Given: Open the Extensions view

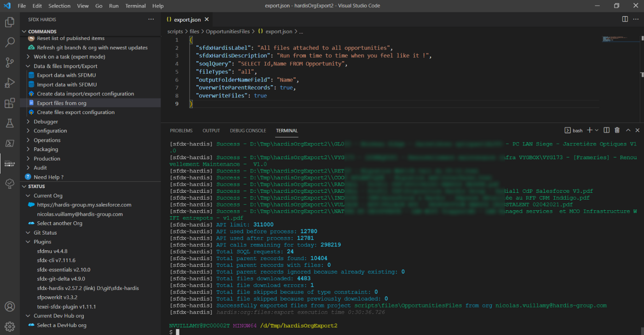Looking at the screenshot, I should click(x=10, y=103).
